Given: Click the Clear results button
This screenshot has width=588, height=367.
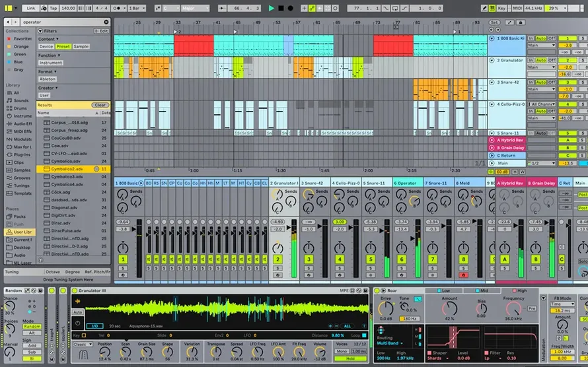Looking at the screenshot, I should pos(100,105).
